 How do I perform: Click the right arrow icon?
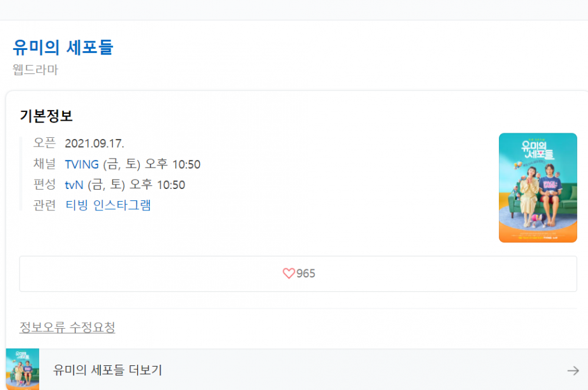click(x=573, y=371)
